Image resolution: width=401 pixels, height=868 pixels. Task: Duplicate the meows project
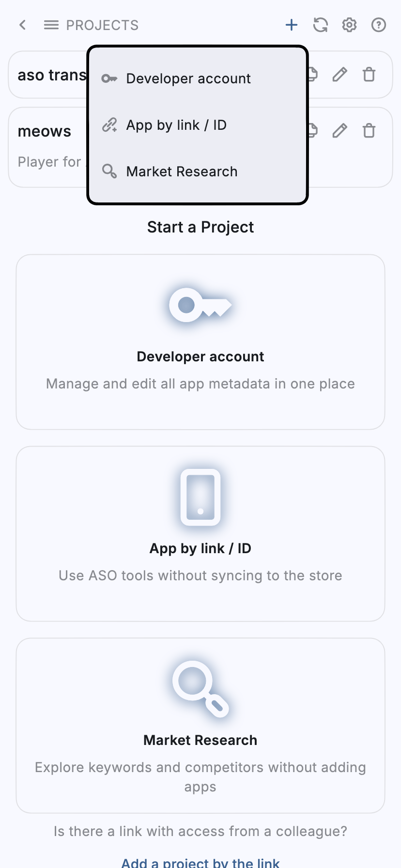[312, 130]
